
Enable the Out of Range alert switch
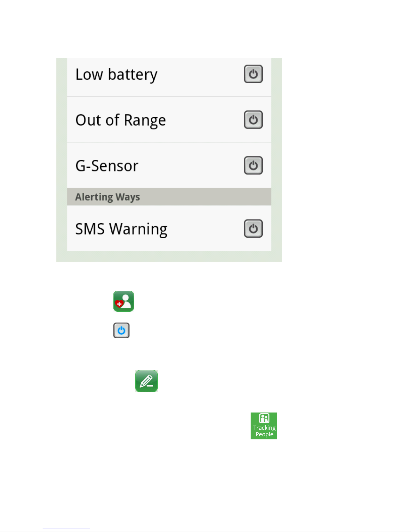point(253,119)
